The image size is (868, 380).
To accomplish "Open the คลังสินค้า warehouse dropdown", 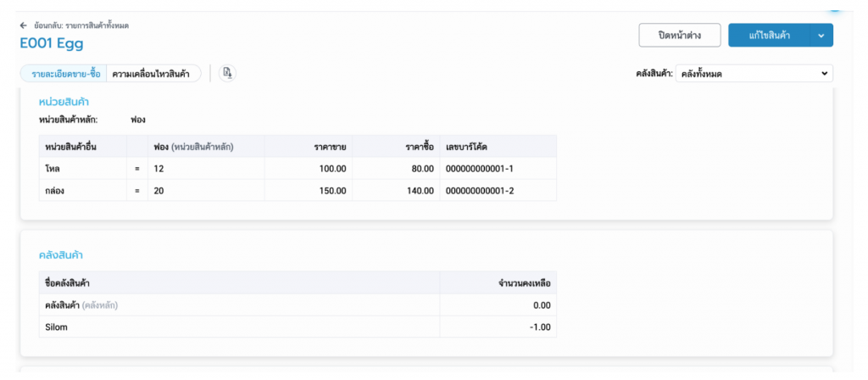I will 754,74.
